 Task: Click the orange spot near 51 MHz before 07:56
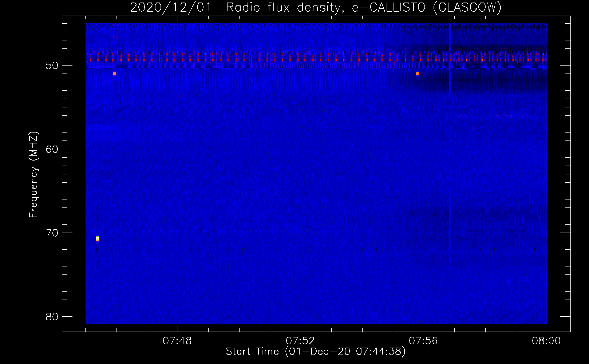pos(417,74)
